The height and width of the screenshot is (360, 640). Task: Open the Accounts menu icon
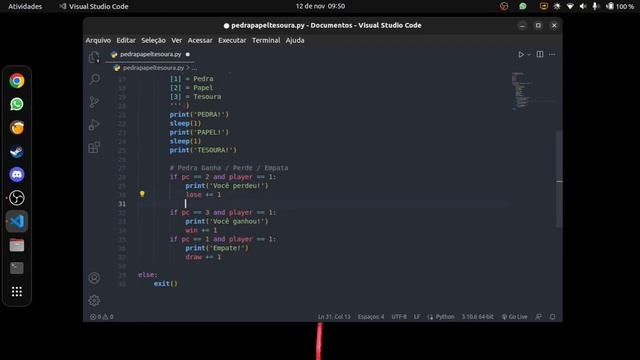click(94, 278)
